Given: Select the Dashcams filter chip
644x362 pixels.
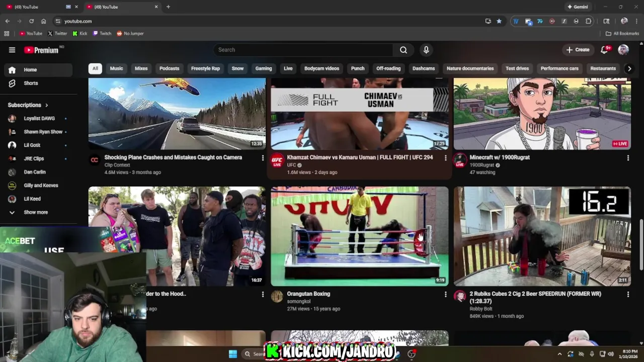Looking at the screenshot, I should tap(424, 68).
